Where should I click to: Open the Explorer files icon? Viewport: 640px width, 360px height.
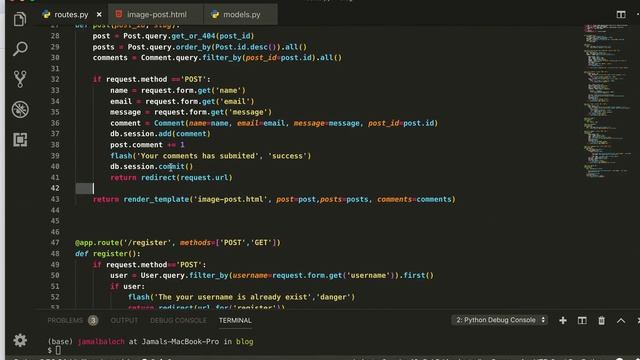pos(20,19)
